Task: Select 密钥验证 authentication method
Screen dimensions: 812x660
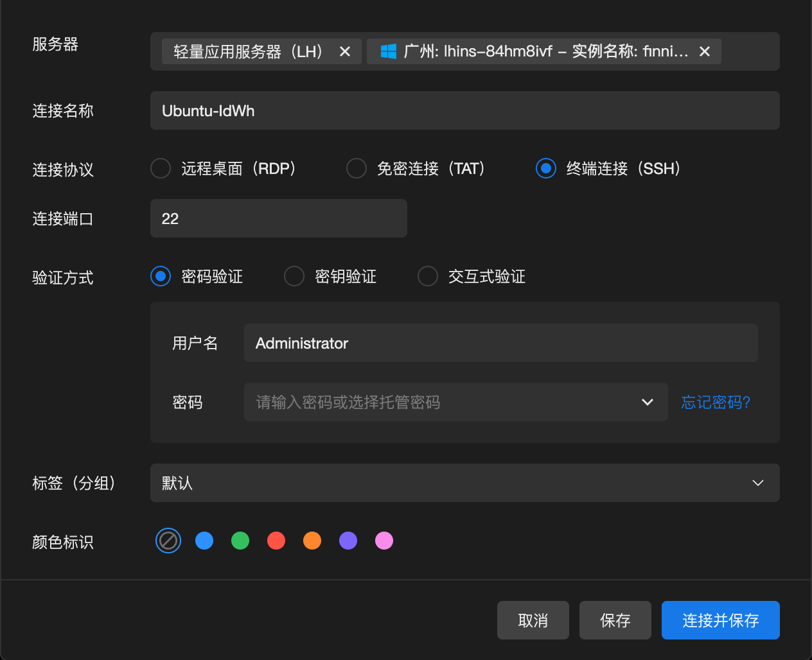Action: click(x=294, y=276)
